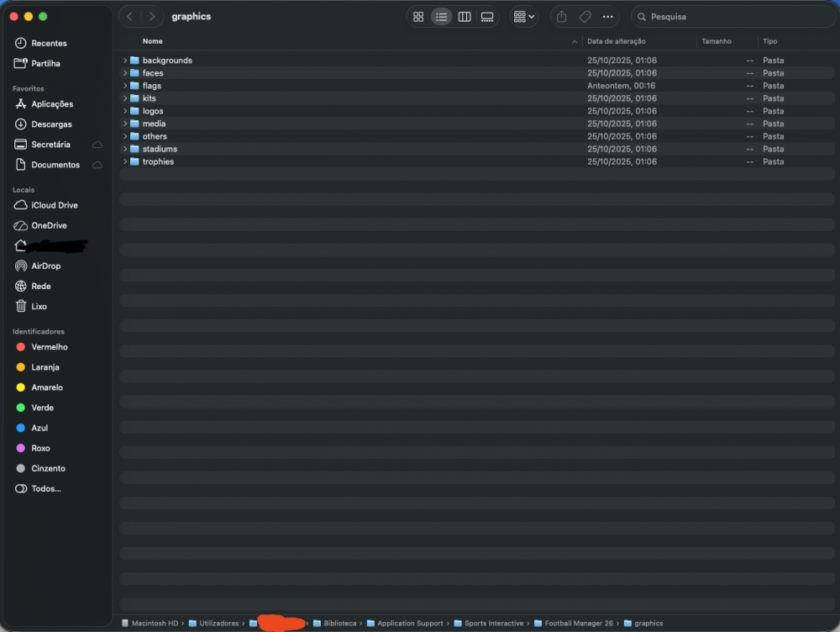
Task: Go forward using the right chevron
Action: coord(152,17)
